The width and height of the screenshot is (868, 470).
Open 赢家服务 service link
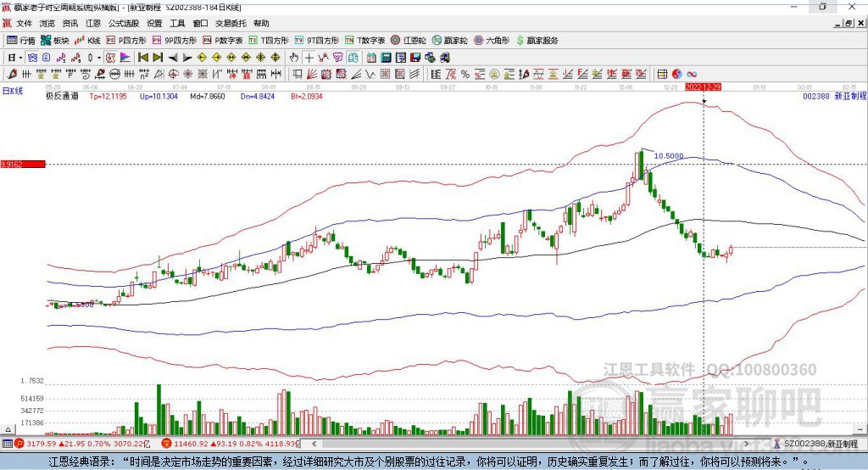(x=537, y=41)
